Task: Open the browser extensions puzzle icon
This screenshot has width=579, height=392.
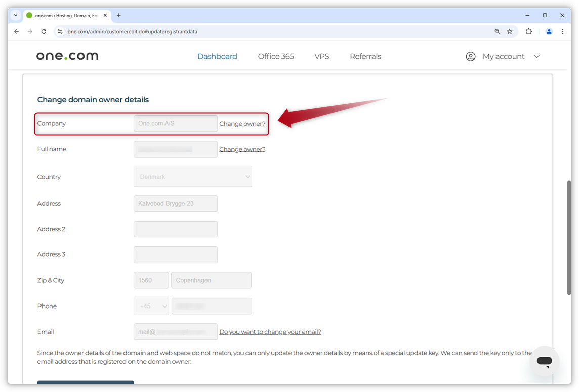Action: click(528, 31)
